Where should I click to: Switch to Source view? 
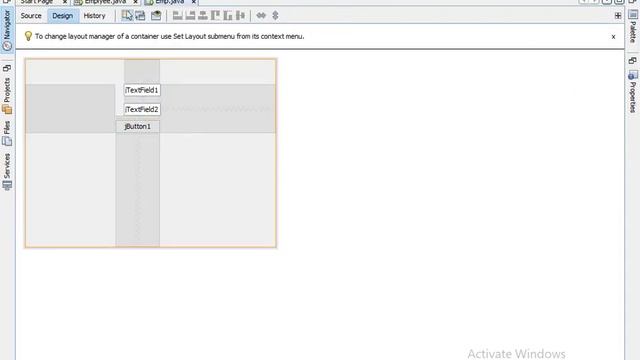[31, 16]
